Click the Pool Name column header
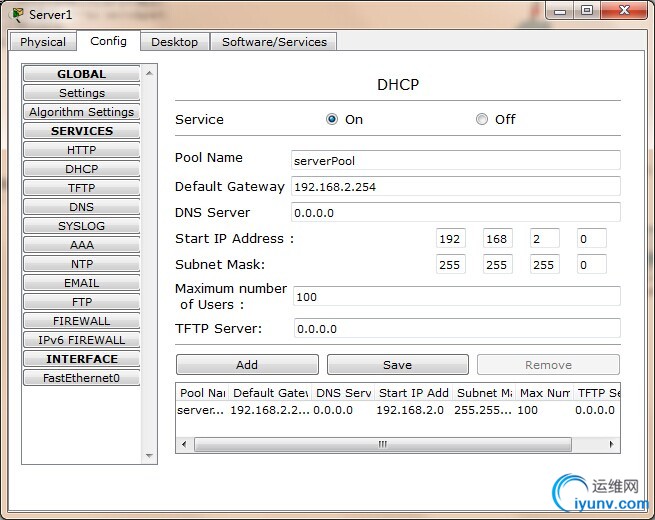This screenshot has width=655, height=520. (x=203, y=393)
